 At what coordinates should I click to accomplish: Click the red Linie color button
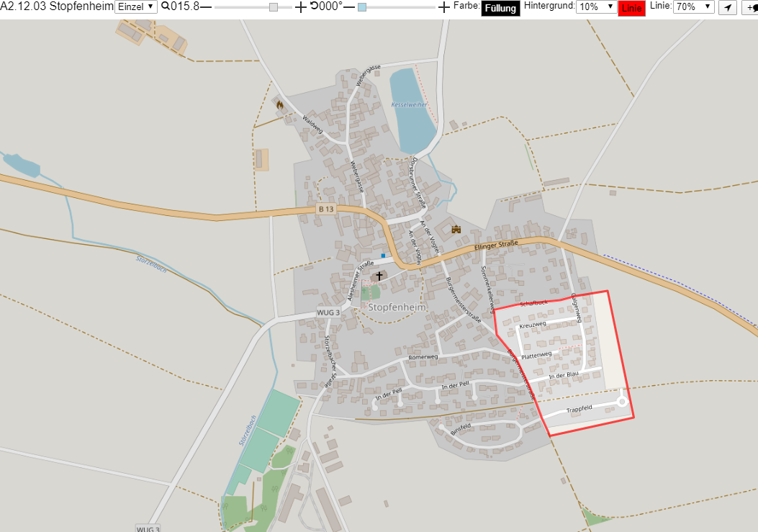631,8
